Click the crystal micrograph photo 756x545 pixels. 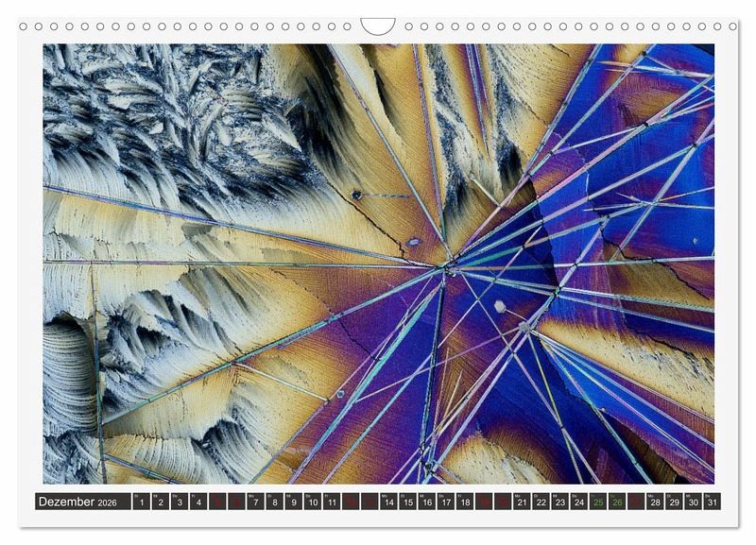pyautogui.click(x=378, y=264)
